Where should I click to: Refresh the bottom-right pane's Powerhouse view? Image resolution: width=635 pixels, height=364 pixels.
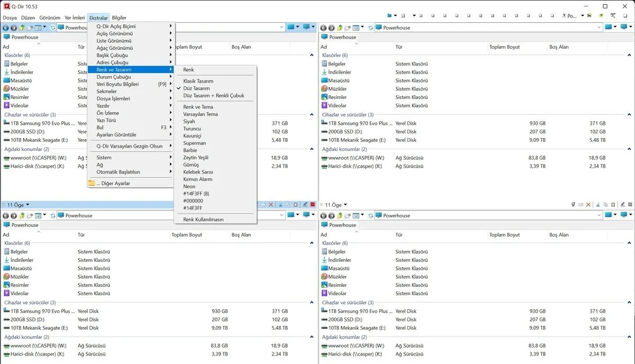[x=370, y=215]
